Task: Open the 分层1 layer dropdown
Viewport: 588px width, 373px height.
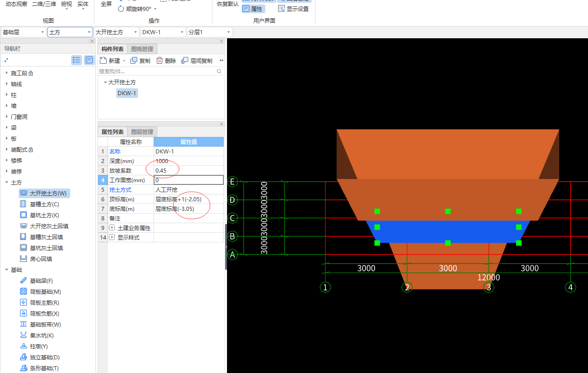Action: coord(210,32)
